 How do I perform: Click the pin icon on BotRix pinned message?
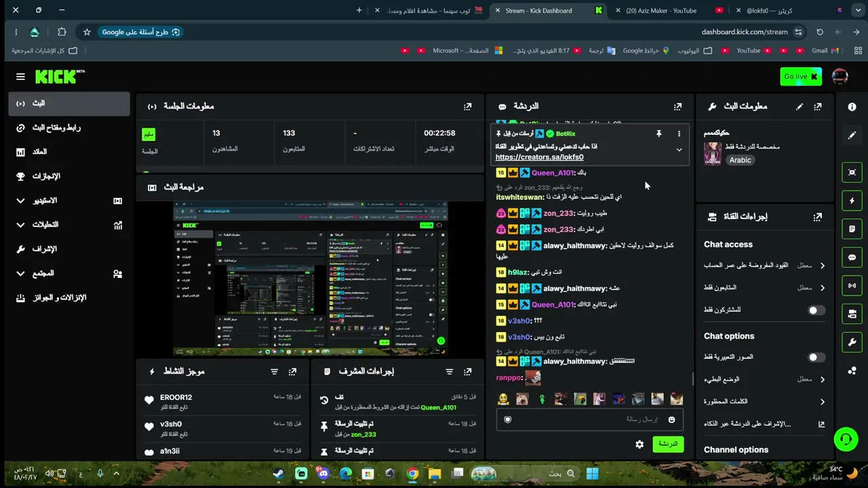click(658, 134)
